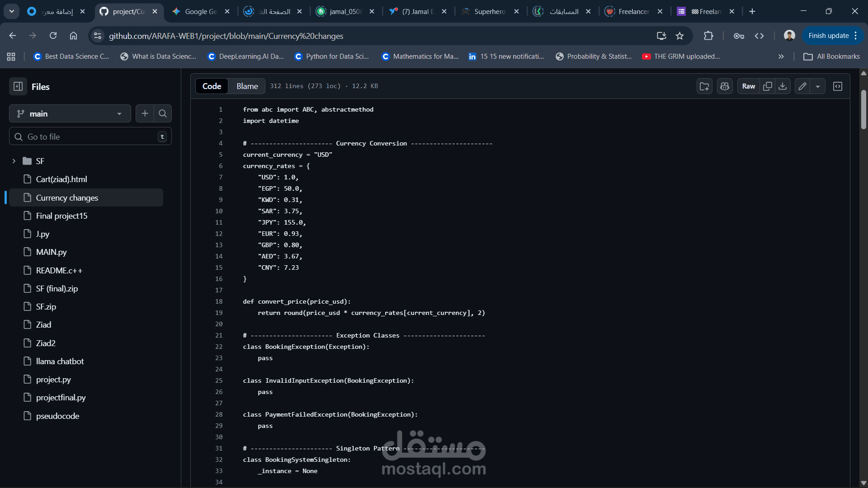Select Code view tab
Image resolution: width=868 pixels, height=488 pixels.
pyautogui.click(x=212, y=86)
